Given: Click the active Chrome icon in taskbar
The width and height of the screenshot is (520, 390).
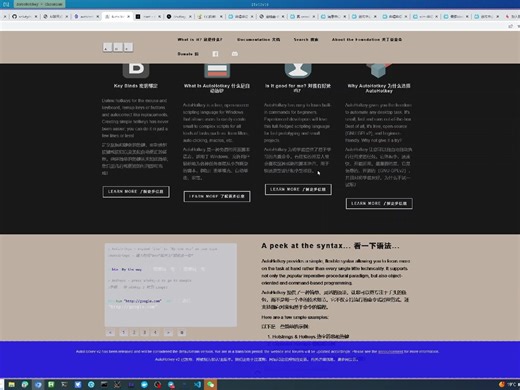Looking at the screenshot, I should tap(38, 384).
